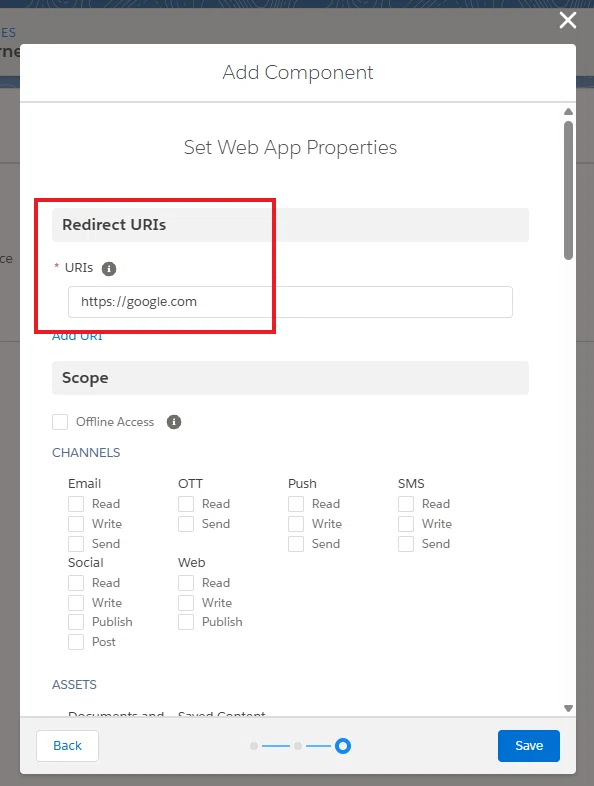Click the URIs input field

pyautogui.click(x=290, y=302)
